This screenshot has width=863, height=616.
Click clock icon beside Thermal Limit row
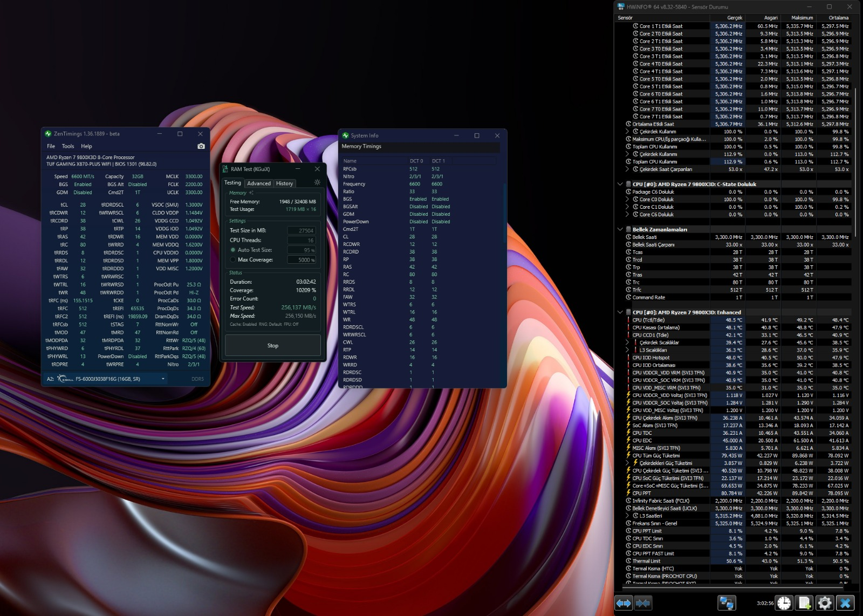point(628,561)
